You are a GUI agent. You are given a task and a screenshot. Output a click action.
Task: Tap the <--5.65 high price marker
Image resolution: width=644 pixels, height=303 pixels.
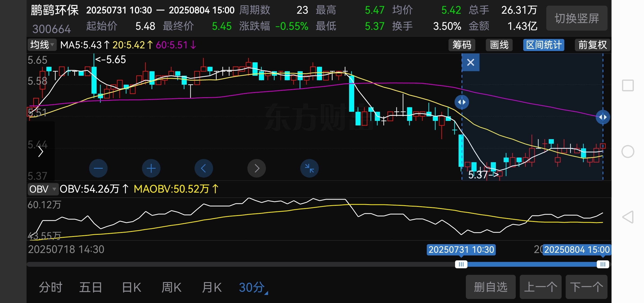tap(111, 60)
